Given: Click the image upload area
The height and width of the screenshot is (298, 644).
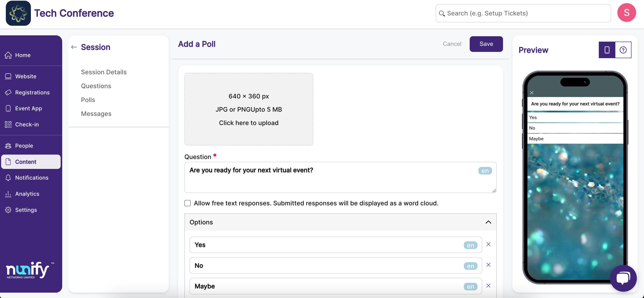Looking at the screenshot, I should click(x=249, y=109).
